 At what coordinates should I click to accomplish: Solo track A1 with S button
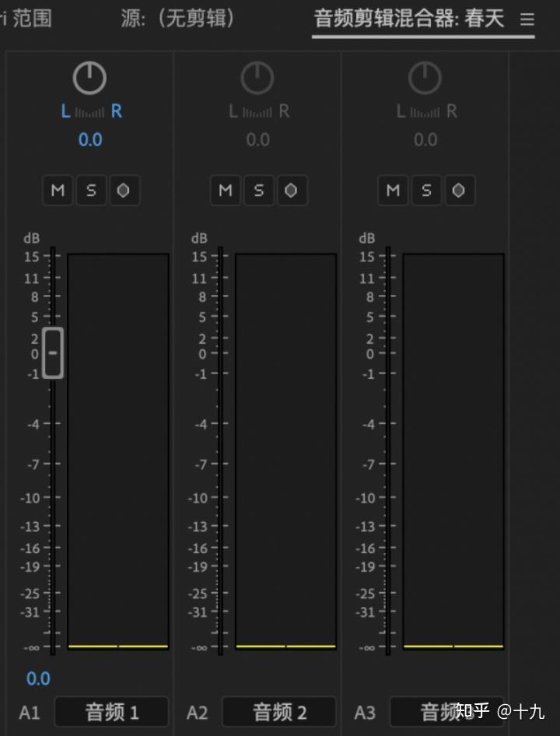91,191
